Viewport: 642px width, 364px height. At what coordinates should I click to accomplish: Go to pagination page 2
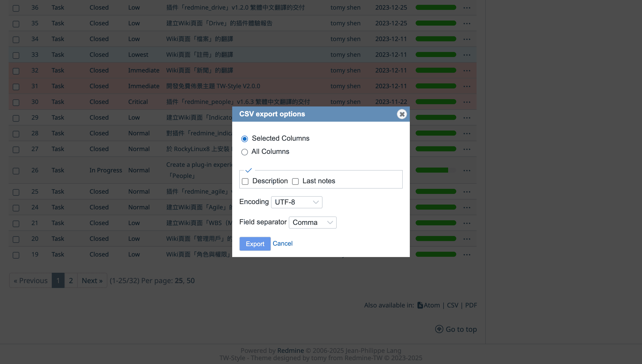point(71,281)
